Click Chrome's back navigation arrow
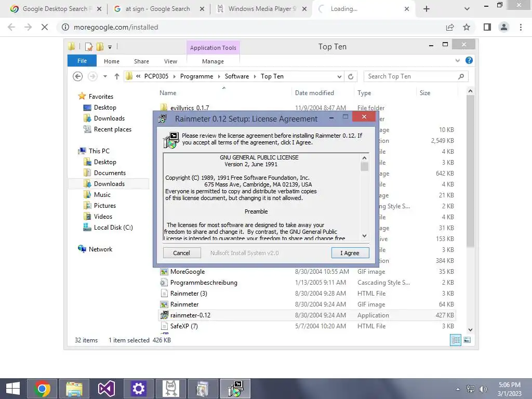Image resolution: width=532 pixels, height=399 pixels. click(11, 27)
